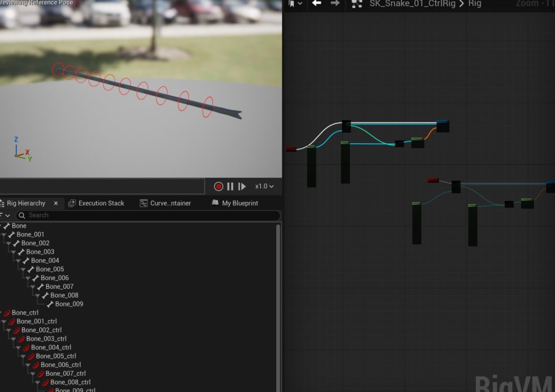Select Bone_009 in the rig hierarchy
The image size is (555, 392).
pos(69,304)
